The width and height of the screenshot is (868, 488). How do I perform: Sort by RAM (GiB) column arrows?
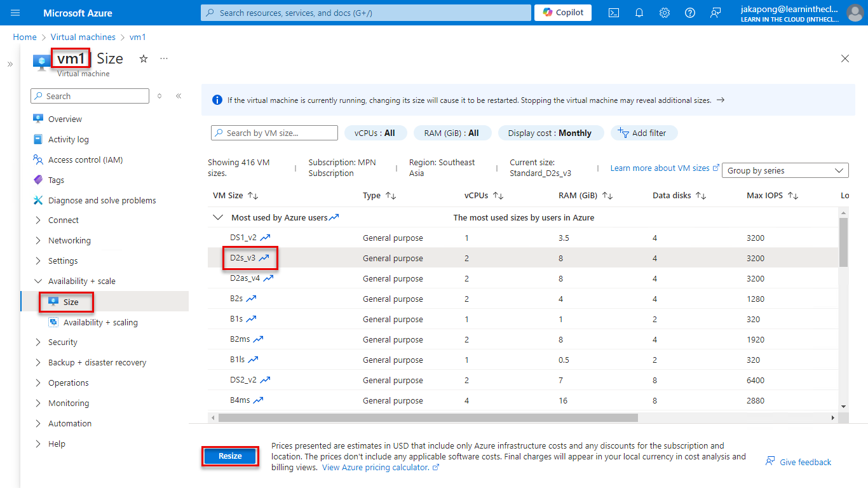point(607,196)
